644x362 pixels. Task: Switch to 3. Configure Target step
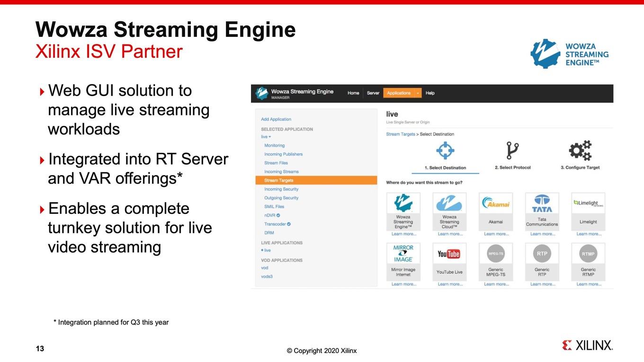(x=580, y=168)
